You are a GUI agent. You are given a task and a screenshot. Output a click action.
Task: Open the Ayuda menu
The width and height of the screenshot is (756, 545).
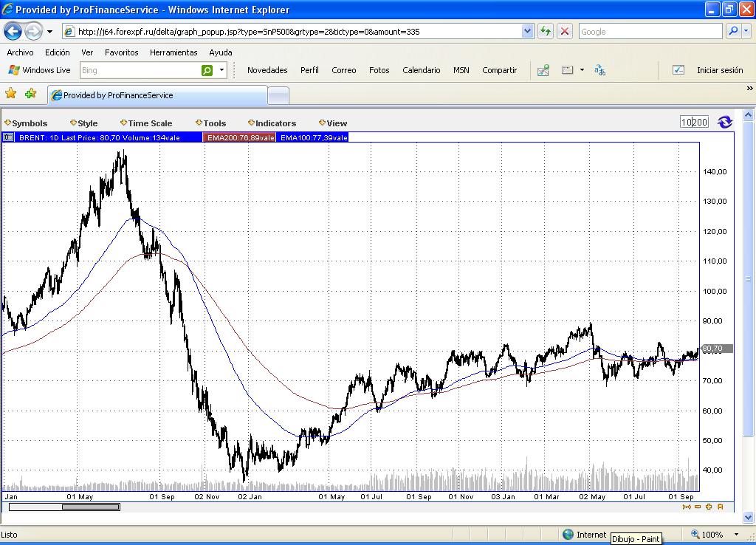[220, 52]
